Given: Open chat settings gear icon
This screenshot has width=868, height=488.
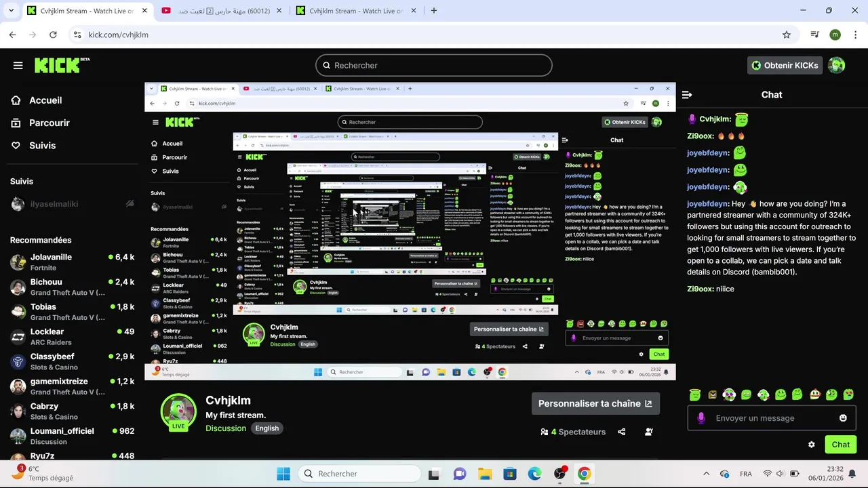Looking at the screenshot, I should coord(811,445).
